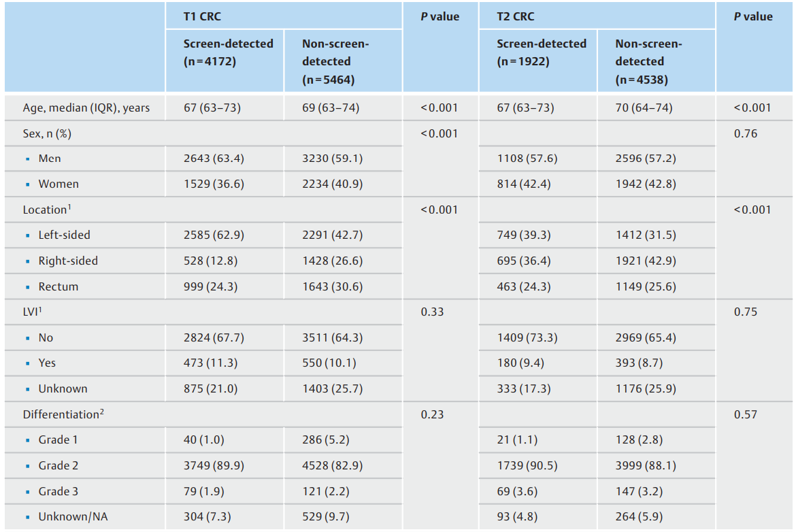Viewport: 796px width, 532px height.
Task: Click the T1 LVI P value 0.33
Action: (432, 311)
